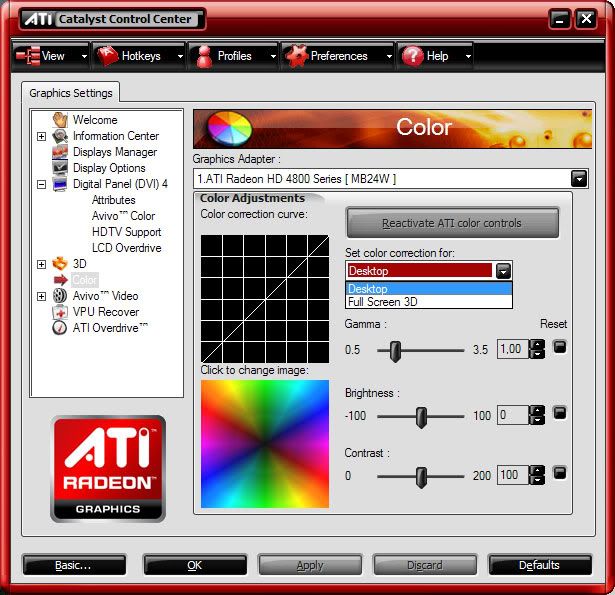Click the Brightness slider handle
The image size is (615, 595).
(421, 417)
